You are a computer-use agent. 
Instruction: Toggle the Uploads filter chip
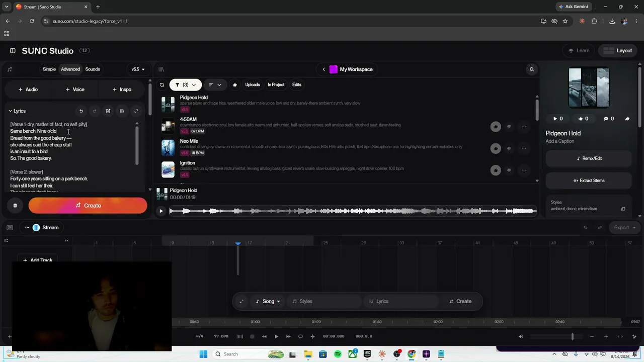coord(253,85)
